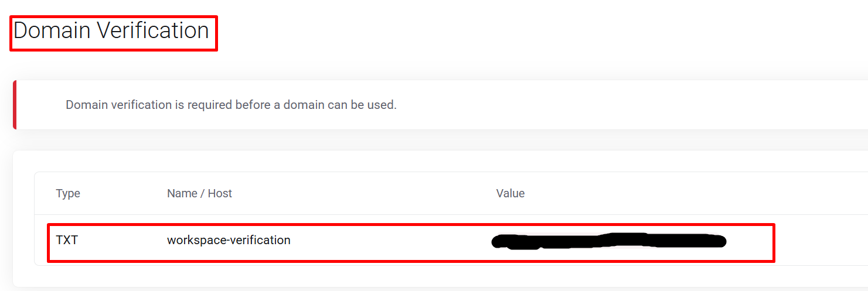Click the Domain Verification page heading
Viewport: 868px width, 291px height.
click(111, 30)
